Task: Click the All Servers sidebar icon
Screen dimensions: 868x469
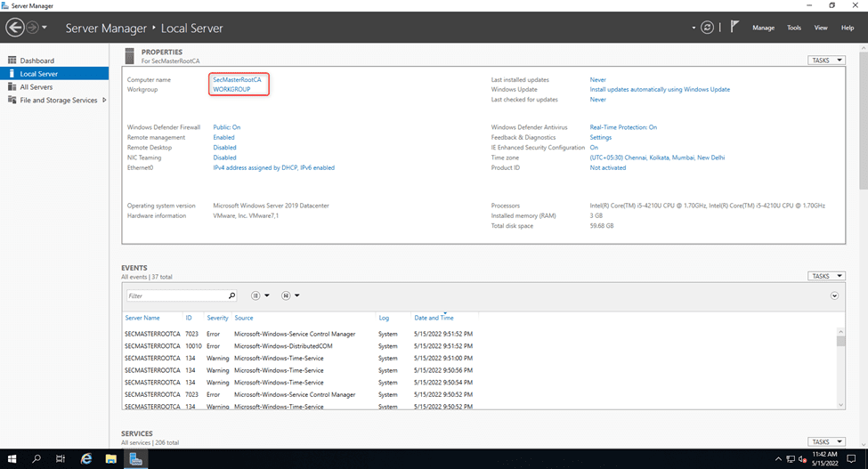Action: (x=12, y=87)
